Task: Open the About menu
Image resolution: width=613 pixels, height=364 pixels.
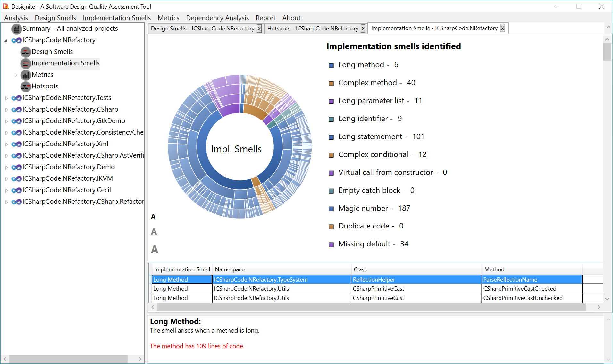Action: (x=291, y=18)
